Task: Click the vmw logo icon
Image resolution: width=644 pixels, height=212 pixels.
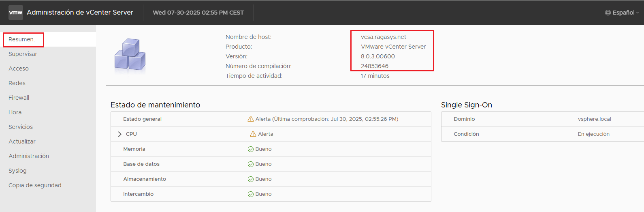Action: pos(16,13)
